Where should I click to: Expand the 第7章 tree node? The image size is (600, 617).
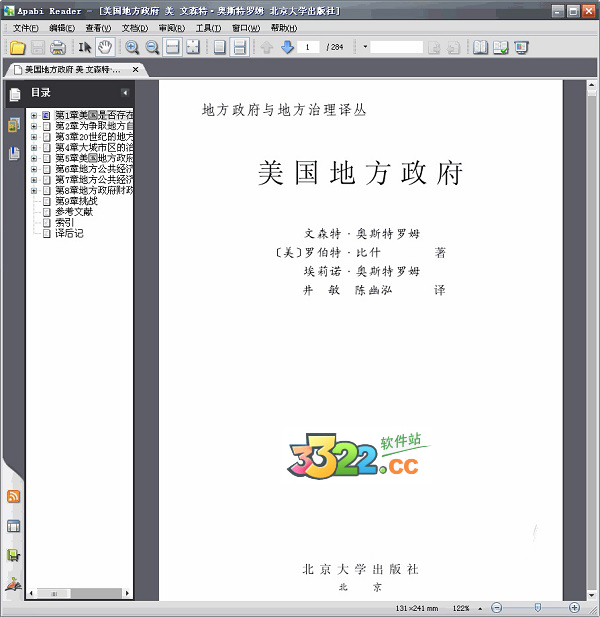[34, 180]
